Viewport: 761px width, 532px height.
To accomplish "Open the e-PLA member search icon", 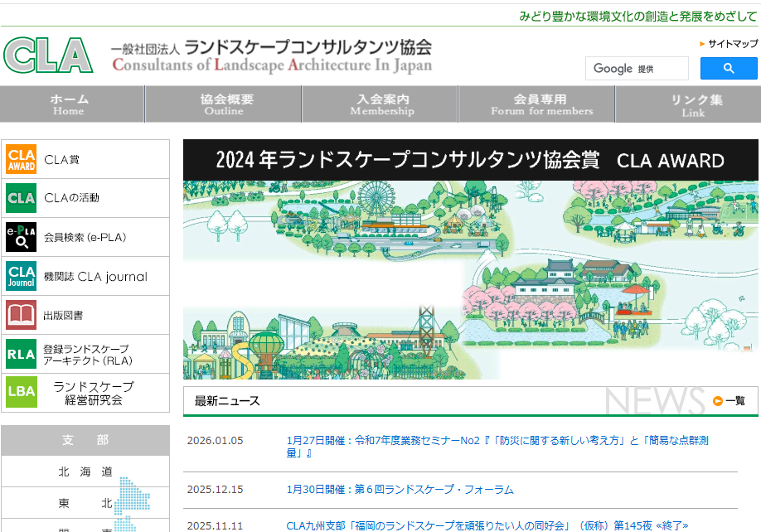I will (22, 237).
